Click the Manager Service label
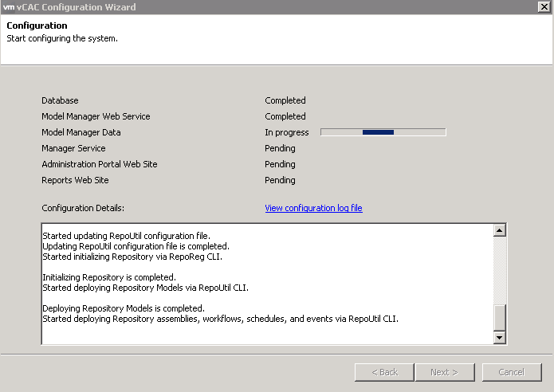Image resolution: width=554 pixels, height=392 pixels. pyautogui.click(x=73, y=148)
